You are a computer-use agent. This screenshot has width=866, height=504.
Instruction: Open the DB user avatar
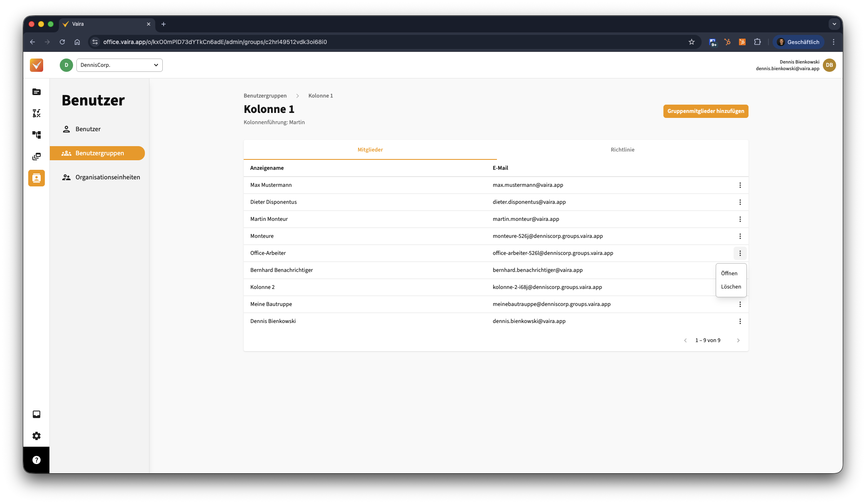tap(829, 65)
